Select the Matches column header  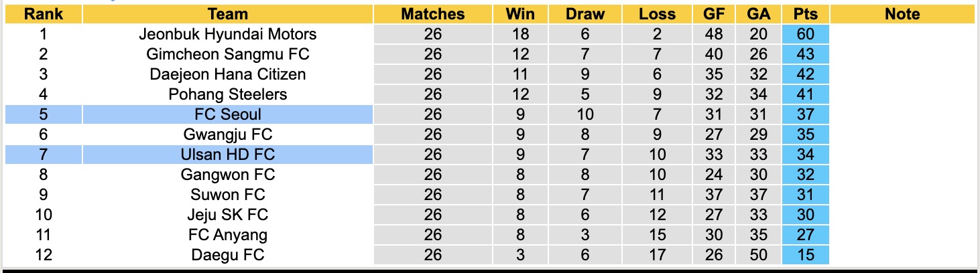click(433, 14)
